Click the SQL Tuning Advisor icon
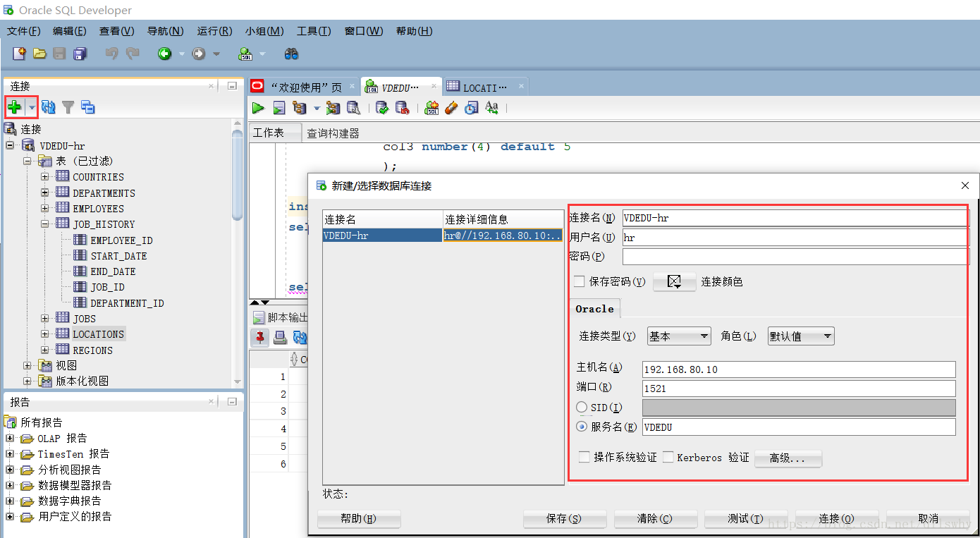The width and height of the screenshot is (980, 538). (353, 108)
